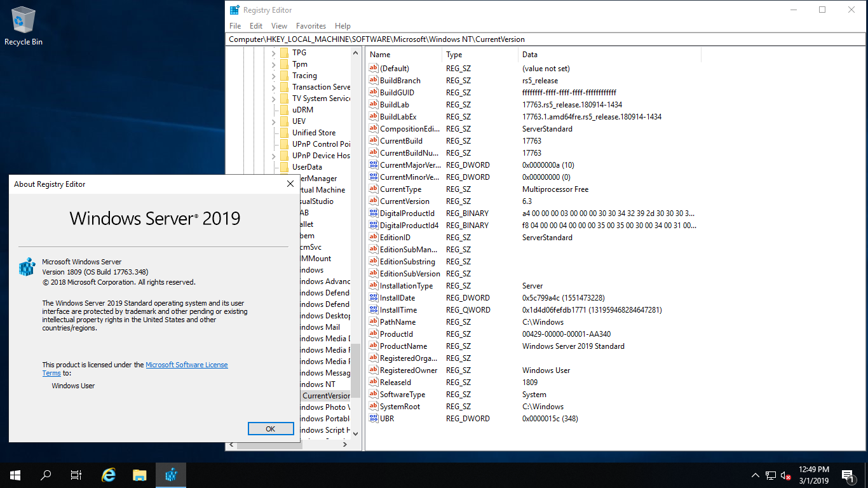The height and width of the screenshot is (488, 868).
Task: Select the SystemRoot value name
Action: pos(400,407)
